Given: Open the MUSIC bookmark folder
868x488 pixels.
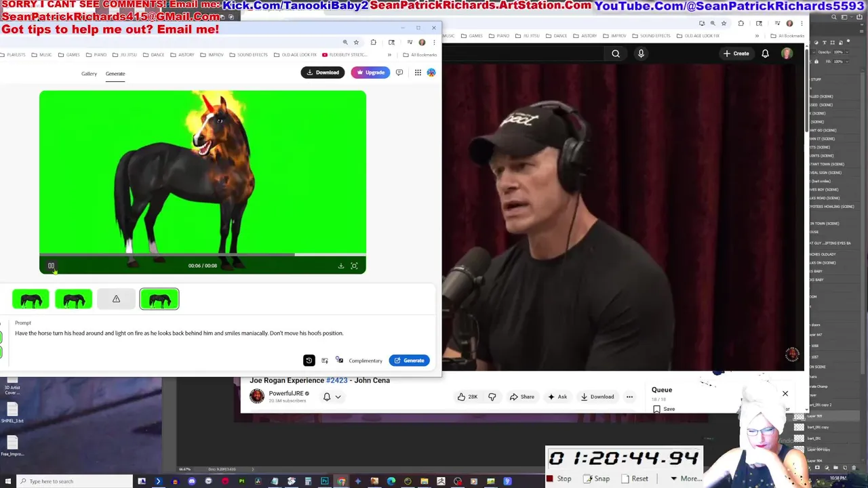Looking at the screenshot, I should 42,55.
